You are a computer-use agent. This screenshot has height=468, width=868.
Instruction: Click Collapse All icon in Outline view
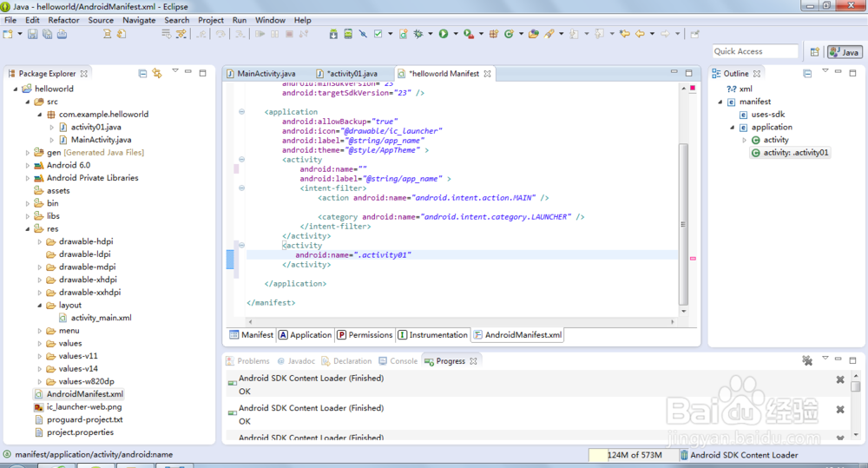(807, 73)
